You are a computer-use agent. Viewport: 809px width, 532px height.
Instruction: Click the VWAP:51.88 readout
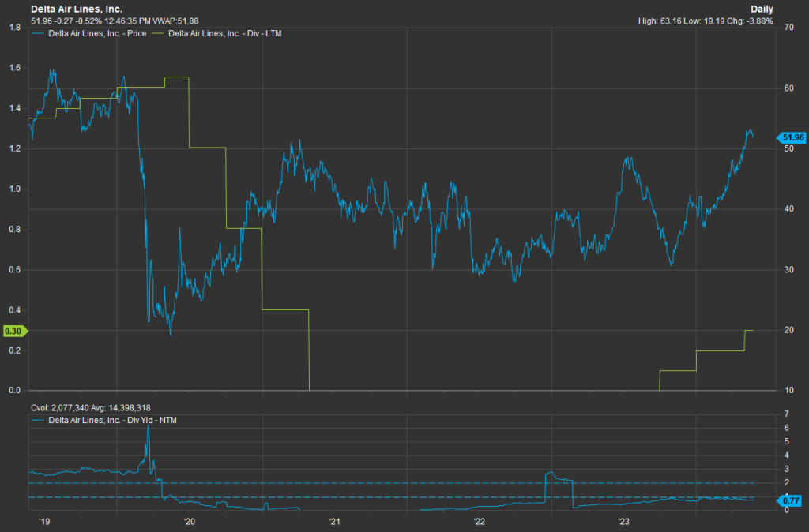pyautogui.click(x=175, y=21)
